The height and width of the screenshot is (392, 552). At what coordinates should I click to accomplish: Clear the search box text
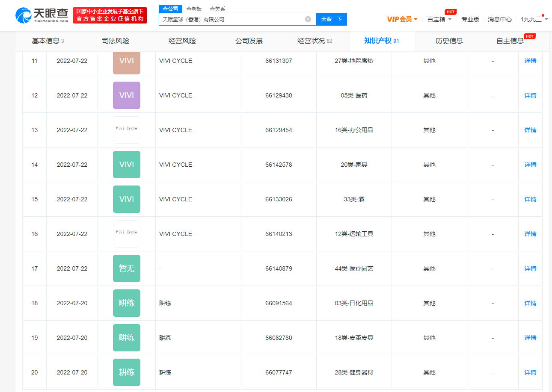tap(308, 19)
